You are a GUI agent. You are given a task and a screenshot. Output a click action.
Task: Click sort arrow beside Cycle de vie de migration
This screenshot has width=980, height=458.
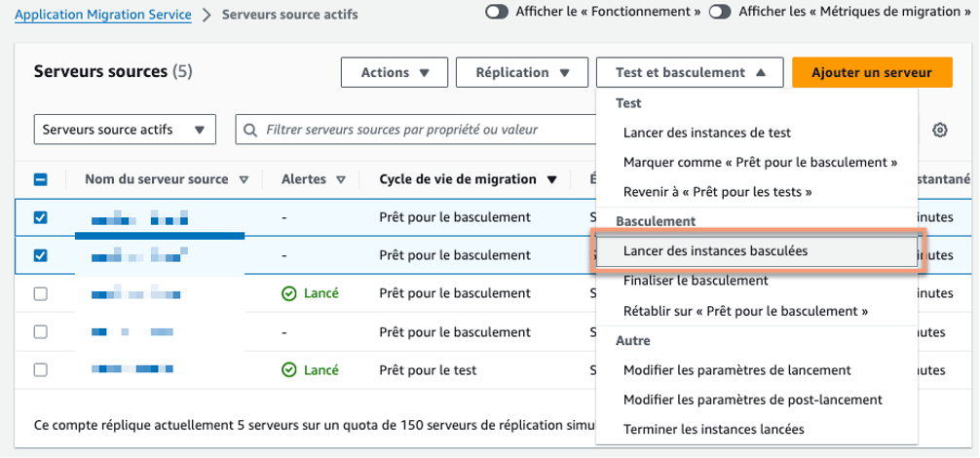click(552, 179)
